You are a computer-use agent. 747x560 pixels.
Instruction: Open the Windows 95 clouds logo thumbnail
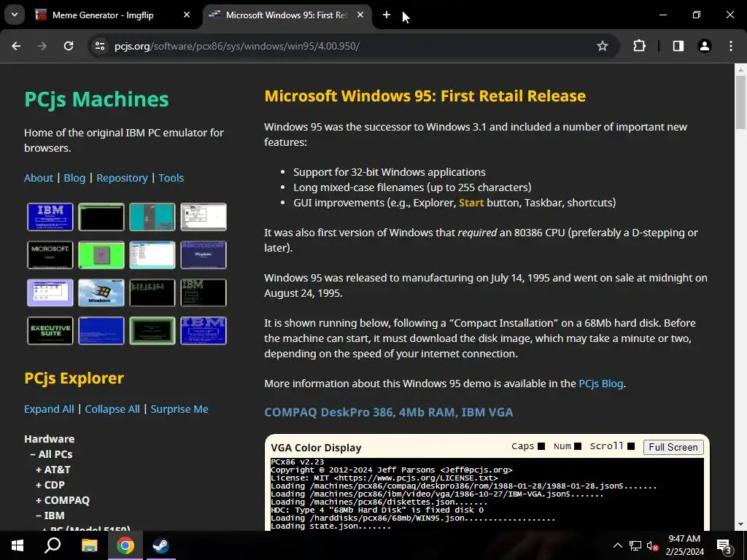101,292
